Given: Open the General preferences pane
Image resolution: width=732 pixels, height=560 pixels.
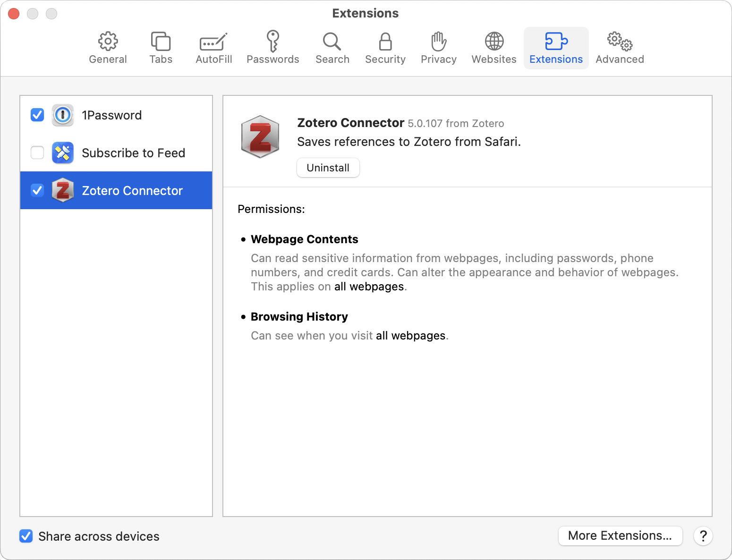Looking at the screenshot, I should click(108, 48).
